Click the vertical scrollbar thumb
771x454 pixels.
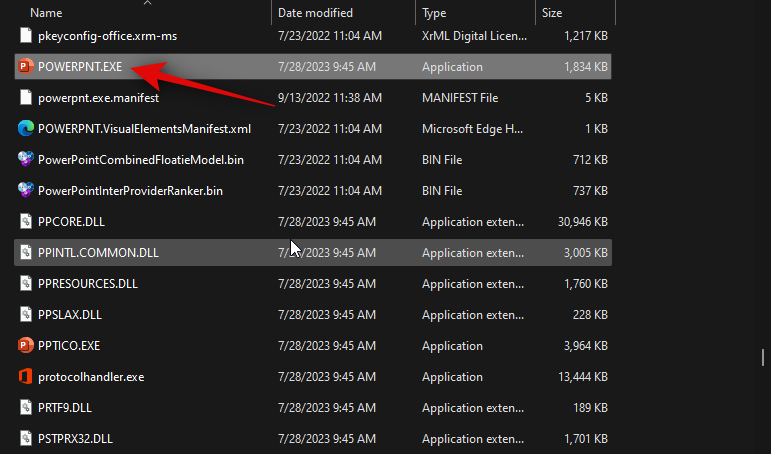[x=763, y=358]
